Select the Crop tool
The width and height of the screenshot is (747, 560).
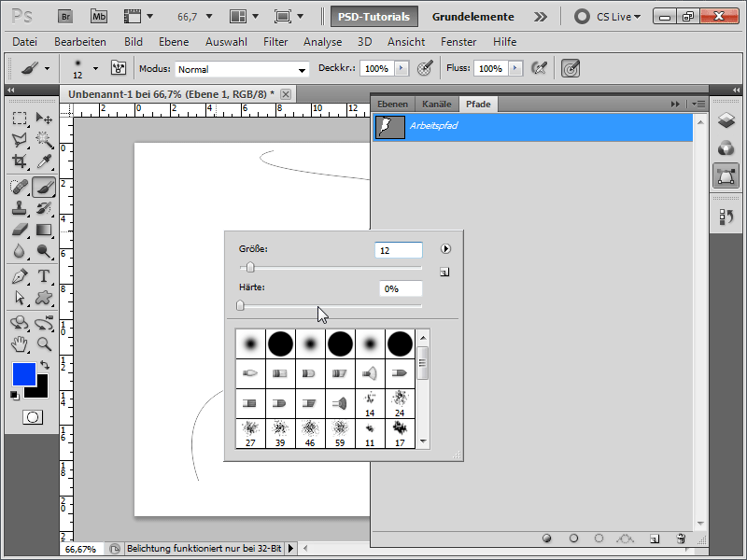point(20,161)
